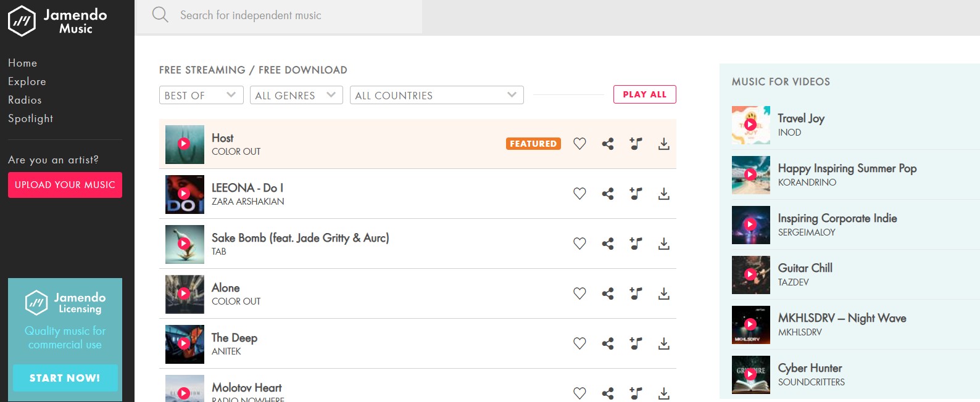Share the Sake Bomb track
The width and height of the screenshot is (980, 402).
point(608,244)
